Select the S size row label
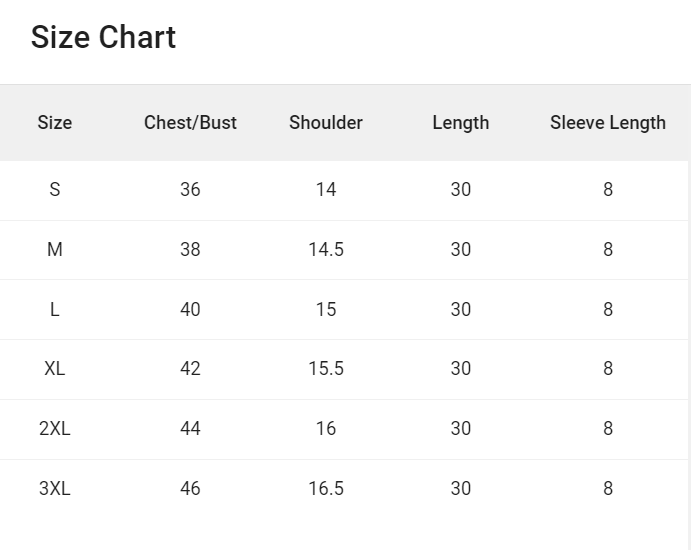Screen dimensions: 691x550 (x=55, y=190)
